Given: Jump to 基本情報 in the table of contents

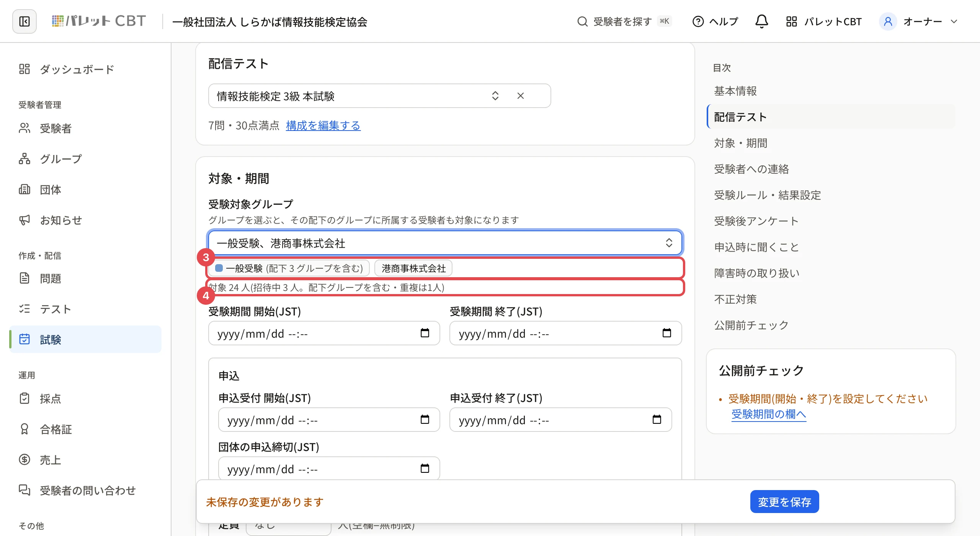Looking at the screenshot, I should (x=735, y=91).
